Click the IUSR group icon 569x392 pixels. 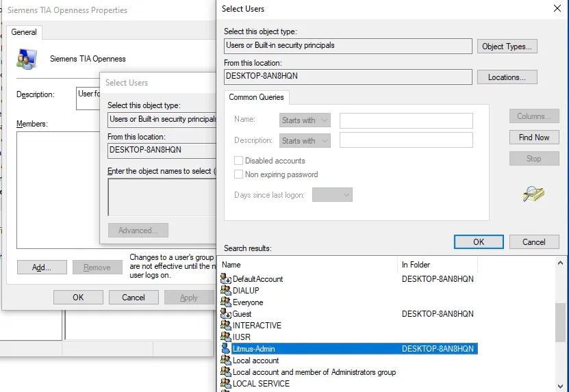point(226,337)
